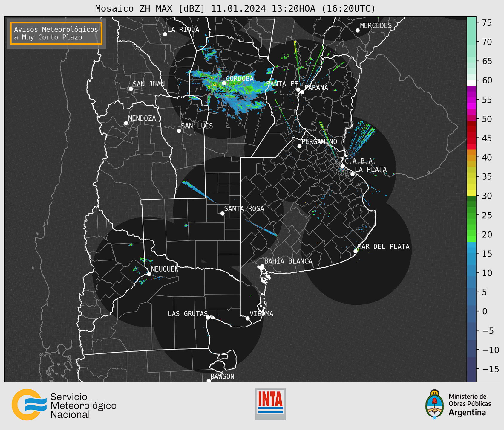Click the C.A.B.A. city marker dot

pos(343,166)
